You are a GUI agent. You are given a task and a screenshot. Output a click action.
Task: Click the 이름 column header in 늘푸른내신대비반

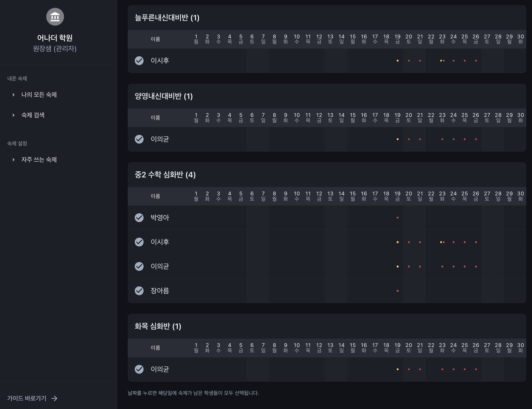click(x=156, y=39)
